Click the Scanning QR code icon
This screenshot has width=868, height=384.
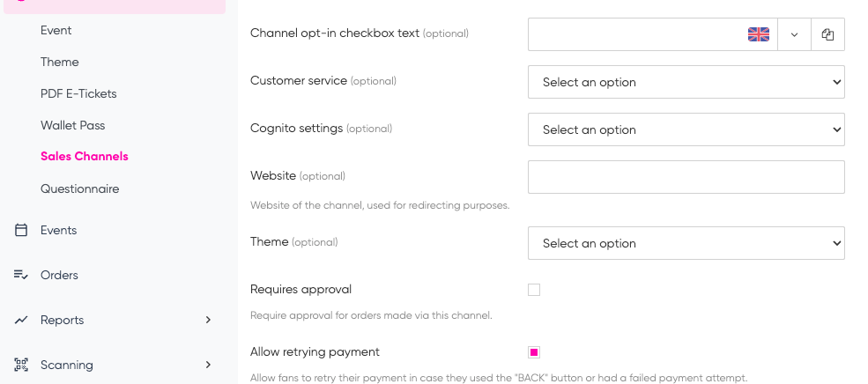tap(21, 365)
